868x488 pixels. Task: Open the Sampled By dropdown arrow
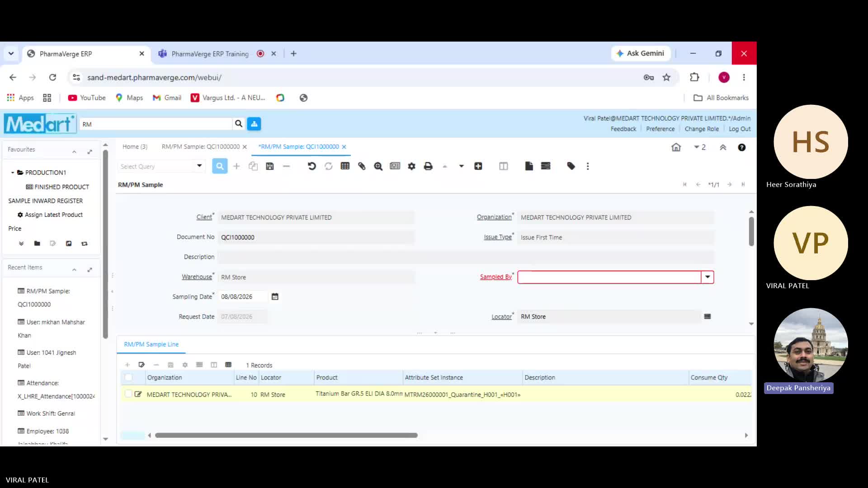708,277
